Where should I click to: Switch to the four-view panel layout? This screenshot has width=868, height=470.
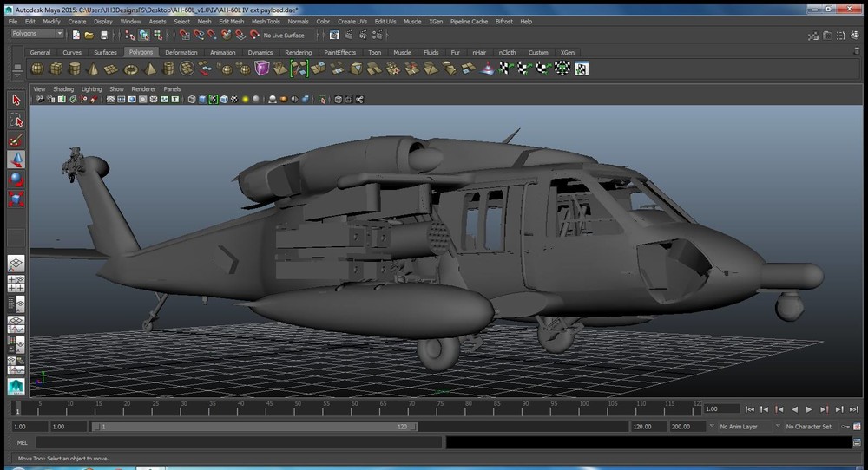pos(16,283)
